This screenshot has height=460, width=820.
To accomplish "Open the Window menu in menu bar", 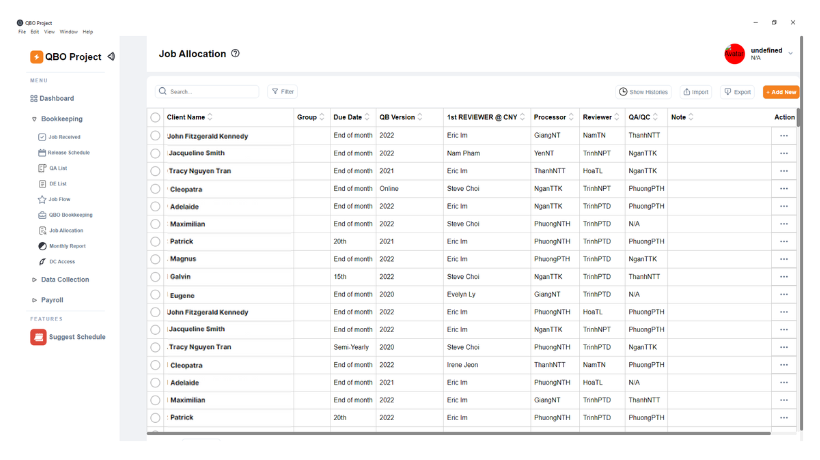I will 68,31.
